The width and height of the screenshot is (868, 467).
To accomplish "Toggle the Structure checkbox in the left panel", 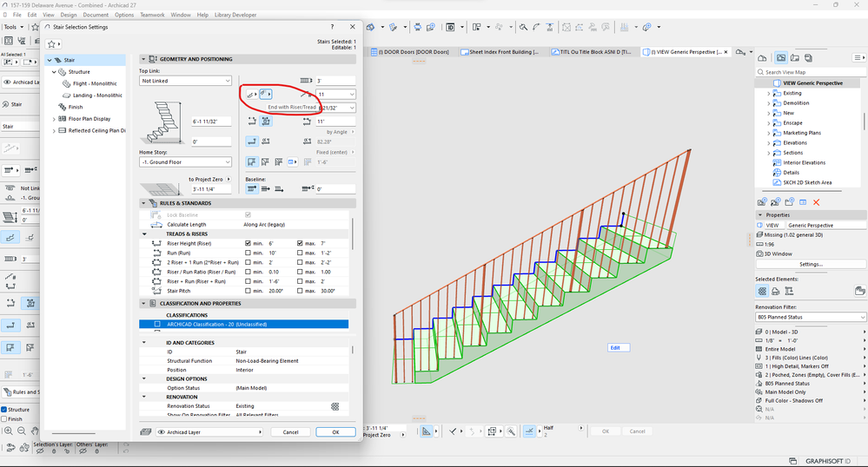I will (3, 410).
